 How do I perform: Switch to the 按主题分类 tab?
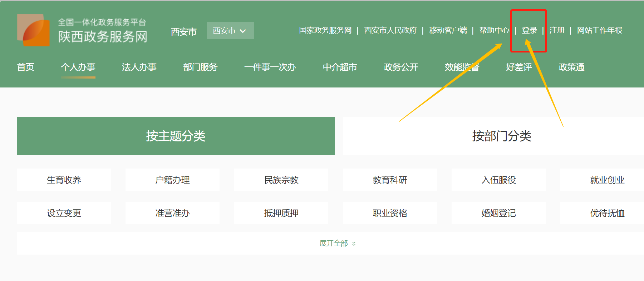pyautogui.click(x=176, y=136)
